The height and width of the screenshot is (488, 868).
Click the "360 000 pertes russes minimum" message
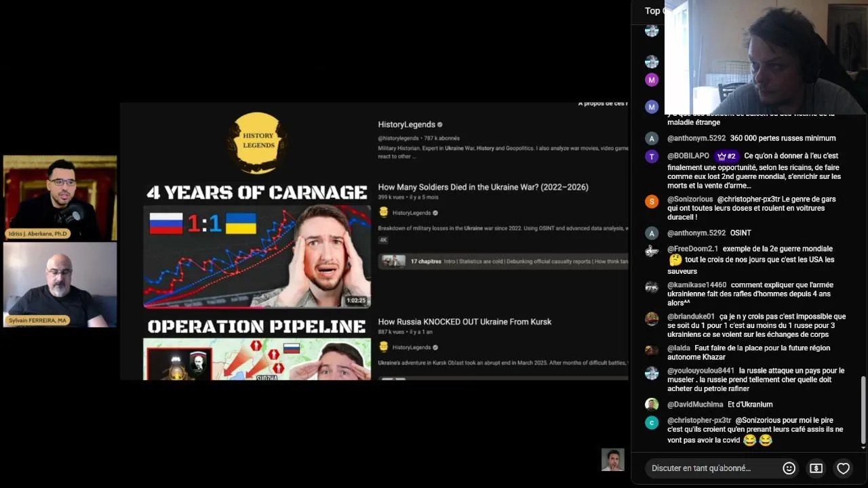point(783,138)
